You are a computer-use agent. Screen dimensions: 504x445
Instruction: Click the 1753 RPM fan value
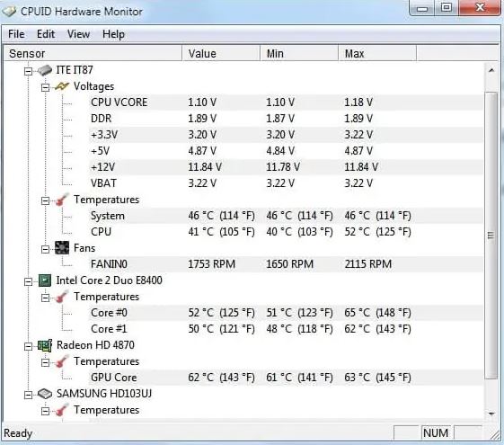click(x=211, y=264)
